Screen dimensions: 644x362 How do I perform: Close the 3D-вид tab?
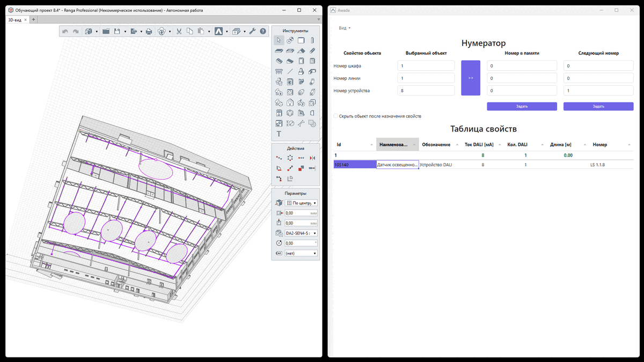tap(25, 20)
